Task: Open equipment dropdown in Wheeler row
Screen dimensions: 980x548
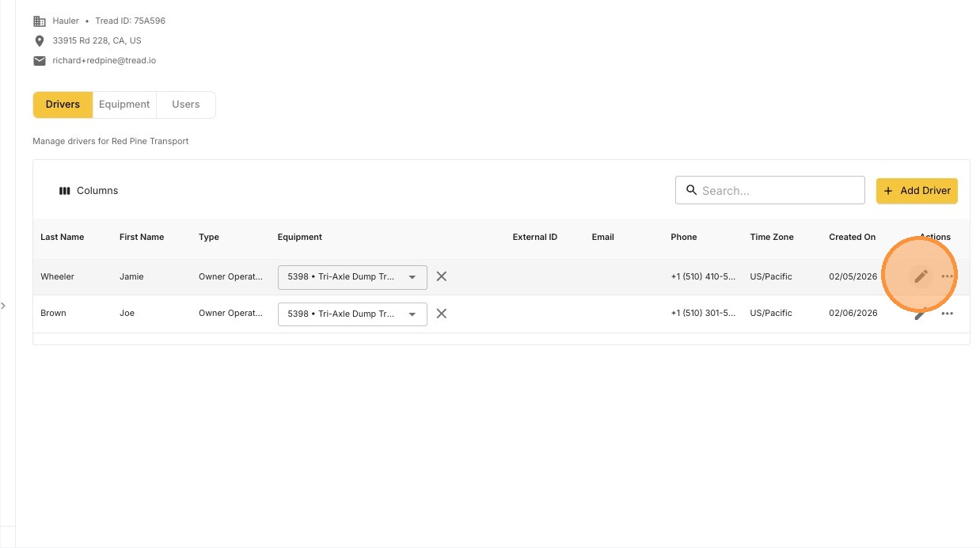Action: [x=352, y=277]
